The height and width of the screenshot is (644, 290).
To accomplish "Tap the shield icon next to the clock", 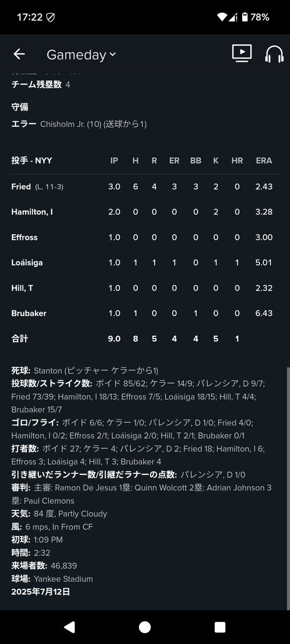I will [51, 17].
